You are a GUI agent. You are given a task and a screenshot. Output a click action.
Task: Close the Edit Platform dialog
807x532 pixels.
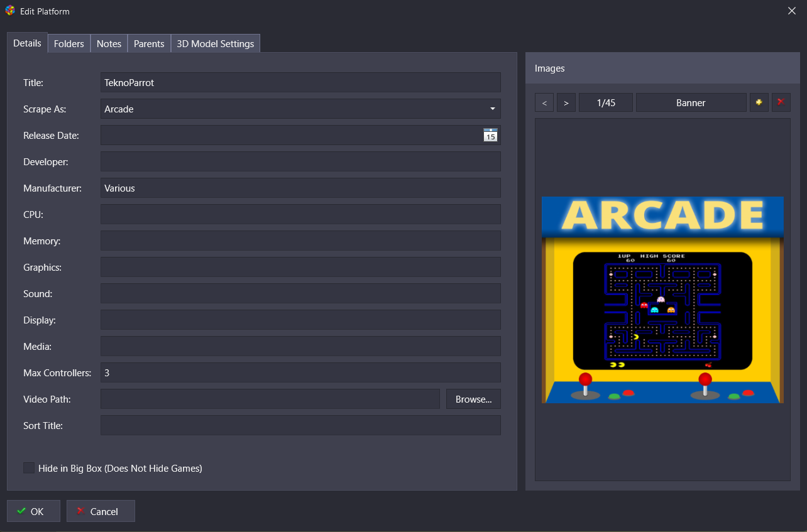pyautogui.click(x=792, y=11)
